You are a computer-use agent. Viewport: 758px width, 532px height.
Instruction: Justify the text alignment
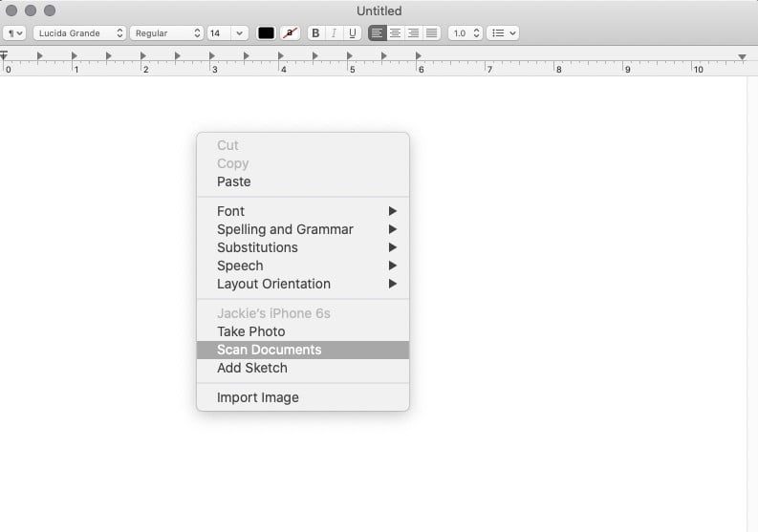click(x=431, y=32)
